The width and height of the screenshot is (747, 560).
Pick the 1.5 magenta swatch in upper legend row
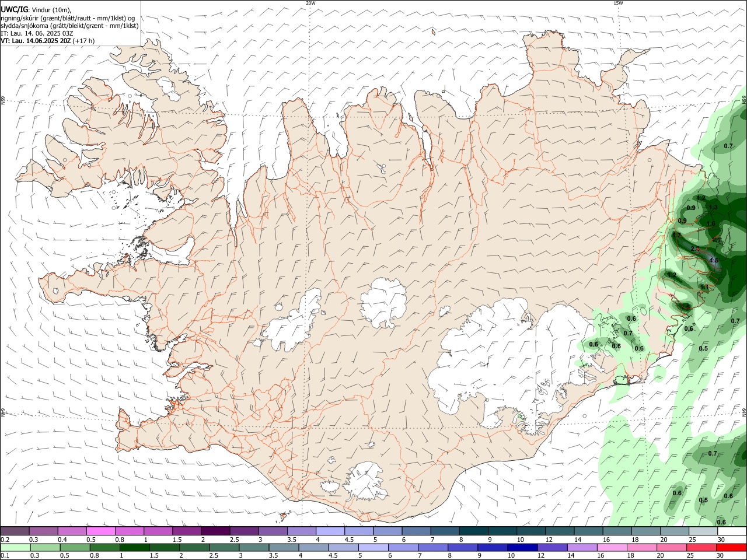pos(187,531)
